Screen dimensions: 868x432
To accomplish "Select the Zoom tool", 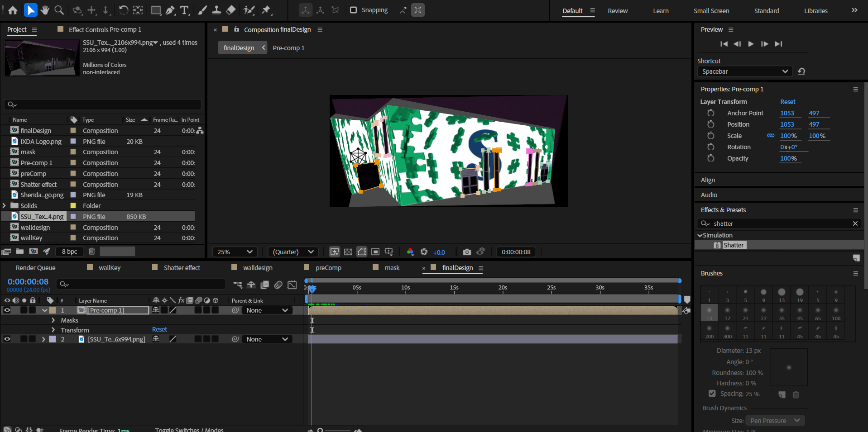I will [x=59, y=10].
